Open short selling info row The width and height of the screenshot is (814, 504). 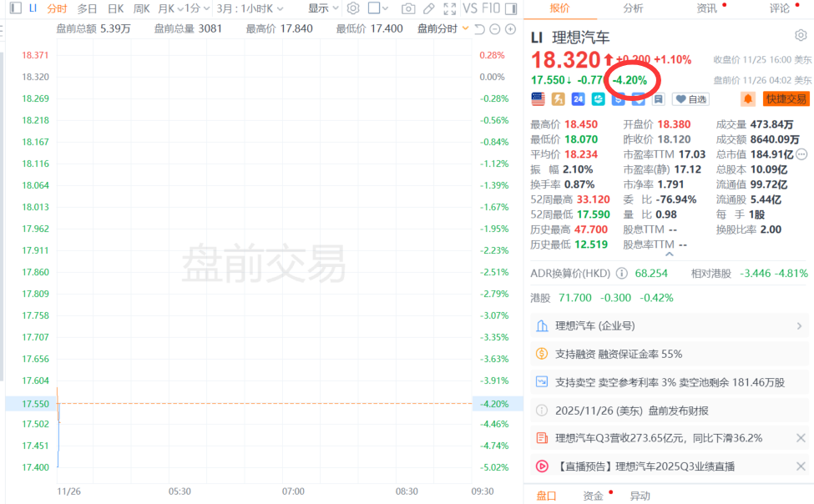pyautogui.click(x=670, y=382)
